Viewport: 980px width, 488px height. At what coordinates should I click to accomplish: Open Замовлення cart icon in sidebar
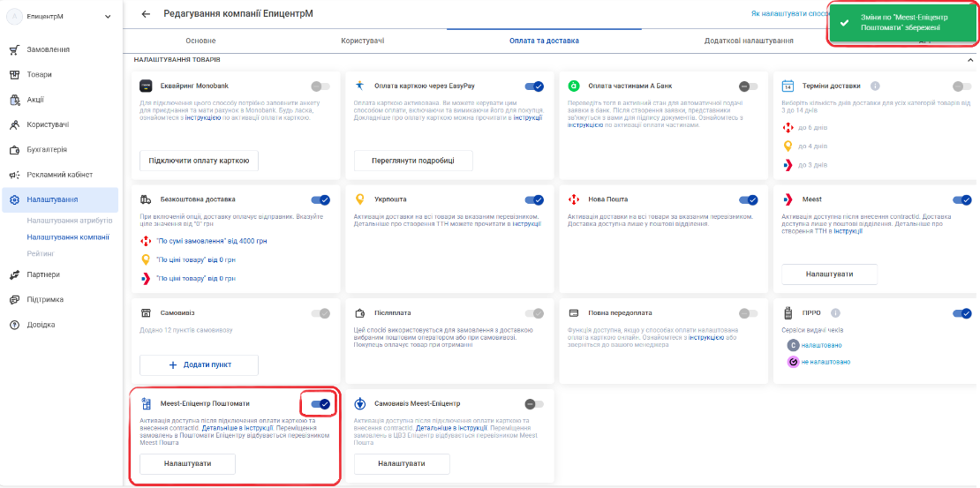pyautogui.click(x=14, y=50)
